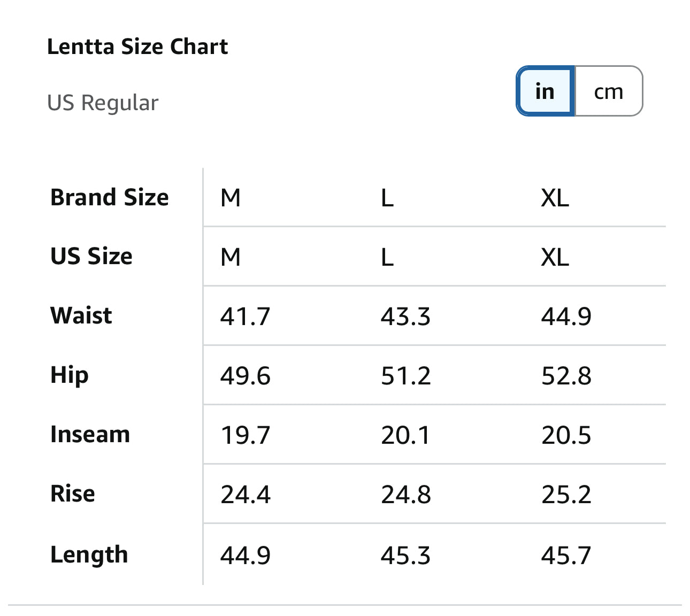The height and width of the screenshot is (616, 690).
Task: Click the 24.4 rise value
Action: tap(246, 495)
